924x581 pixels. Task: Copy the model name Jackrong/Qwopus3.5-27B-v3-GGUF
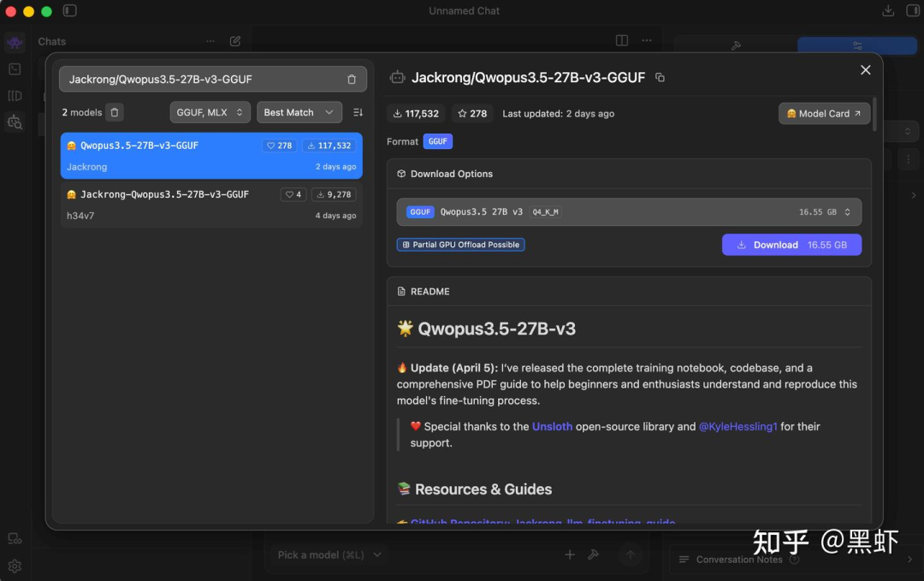660,78
